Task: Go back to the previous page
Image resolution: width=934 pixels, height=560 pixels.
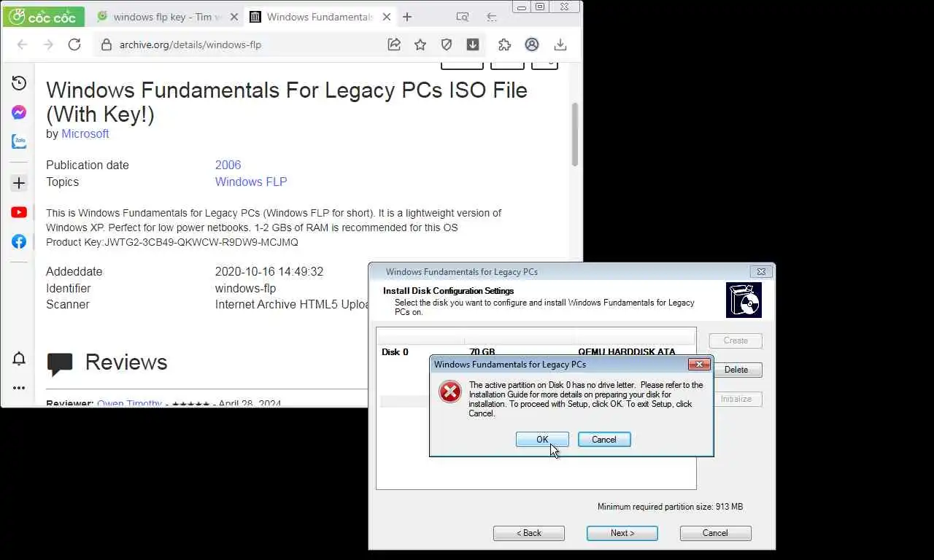Action: [x=22, y=44]
